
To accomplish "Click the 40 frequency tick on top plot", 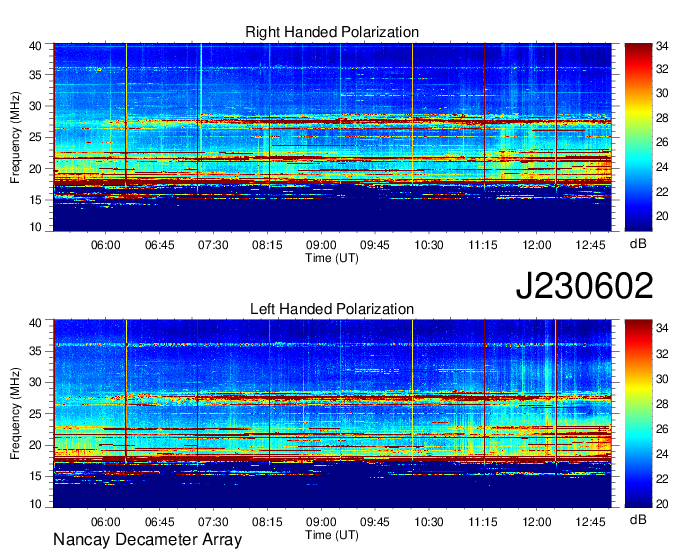I will (x=36, y=46).
